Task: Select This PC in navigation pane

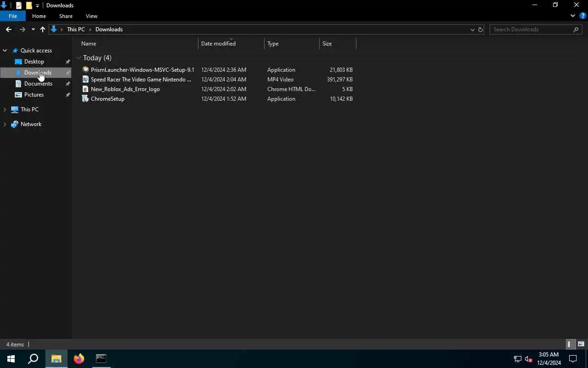Action: coord(29,109)
